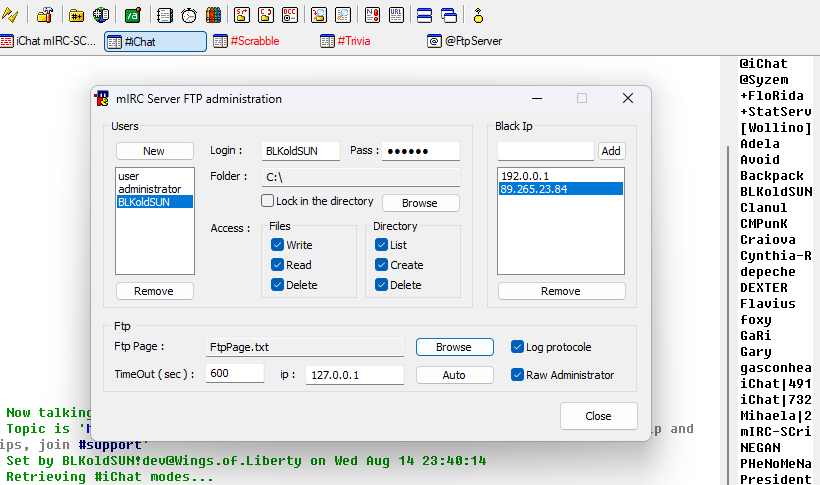Switch to the iChat mIRC-SC status tab
Image resolution: width=820 pixels, height=485 pixels.
click(x=49, y=41)
